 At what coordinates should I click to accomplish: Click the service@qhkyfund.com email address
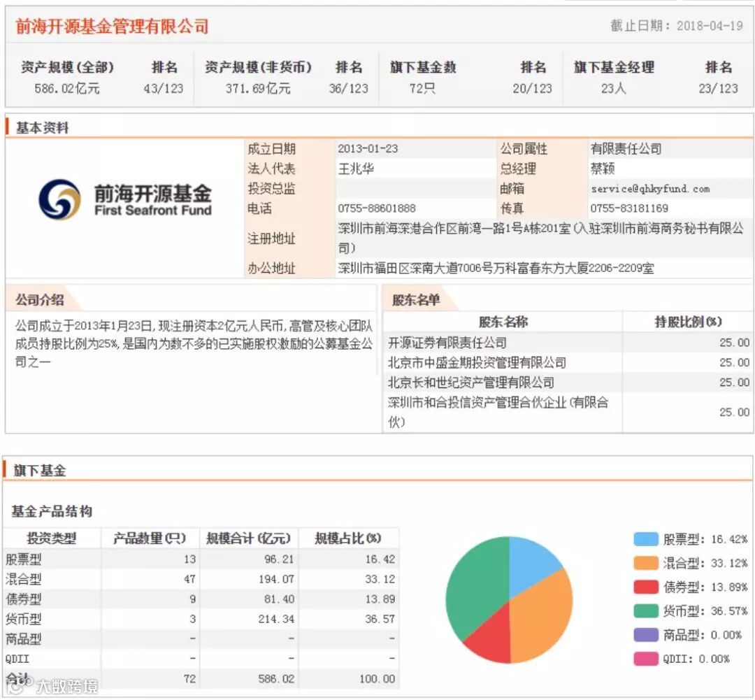(650, 189)
